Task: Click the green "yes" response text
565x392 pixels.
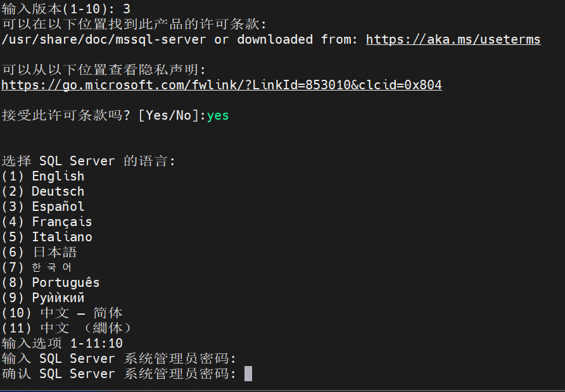Action: pyautogui.click(x=218, y=115)
